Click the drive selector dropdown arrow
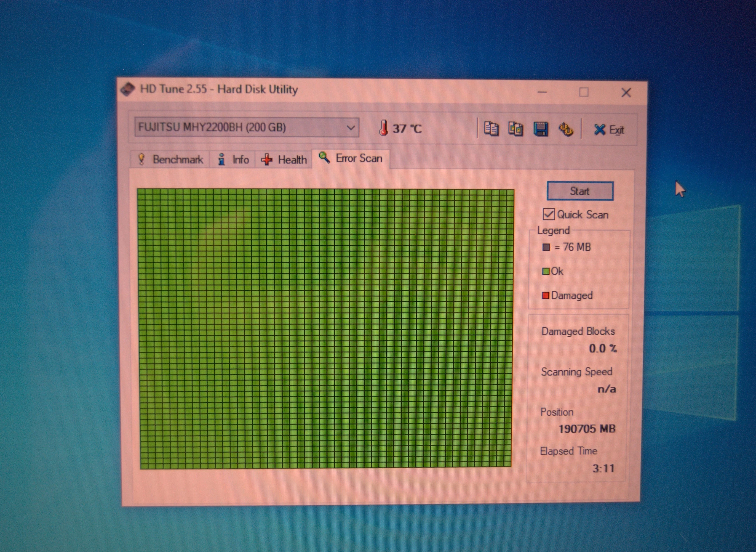Screen dimensions: 756x552 click(x=351, y=128)
